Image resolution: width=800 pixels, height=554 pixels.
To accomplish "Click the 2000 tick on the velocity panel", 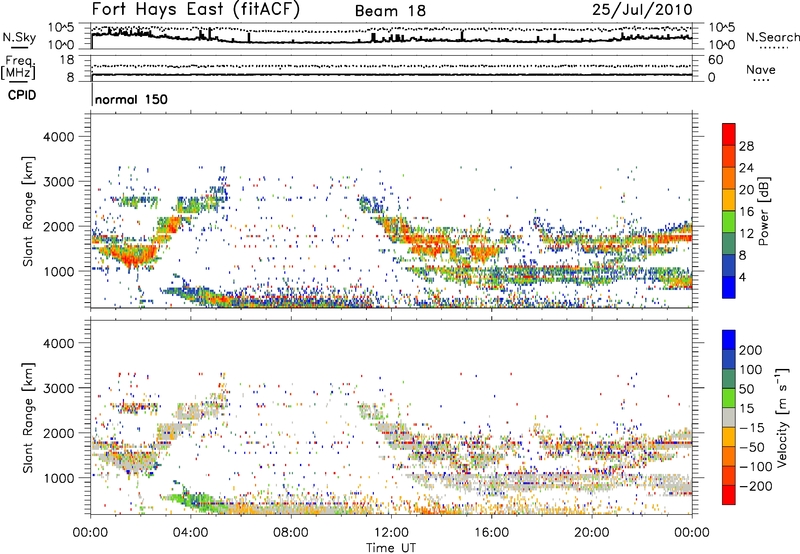I will point(58,433).
